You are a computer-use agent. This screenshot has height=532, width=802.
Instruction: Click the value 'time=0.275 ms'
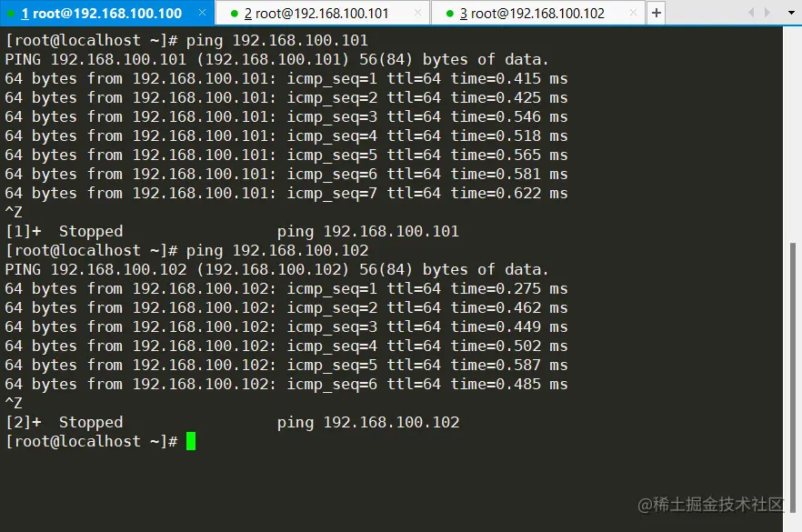tap(509, 289)
